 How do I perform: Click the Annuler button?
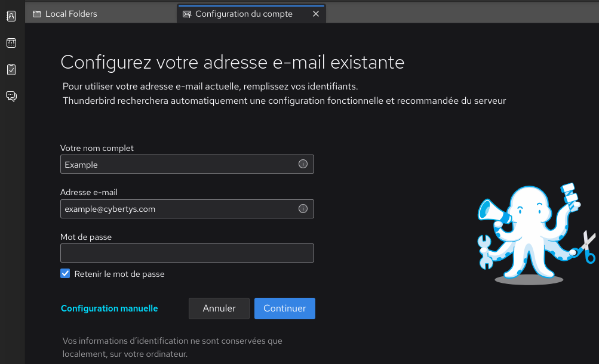[219, 308]
